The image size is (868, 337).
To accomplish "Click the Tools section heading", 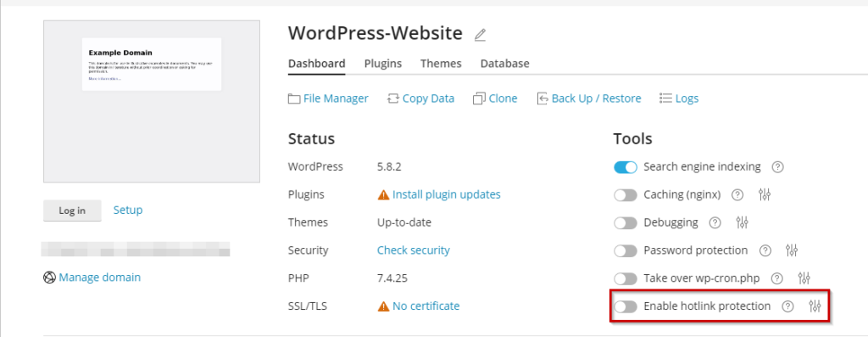I will [632, 138].
